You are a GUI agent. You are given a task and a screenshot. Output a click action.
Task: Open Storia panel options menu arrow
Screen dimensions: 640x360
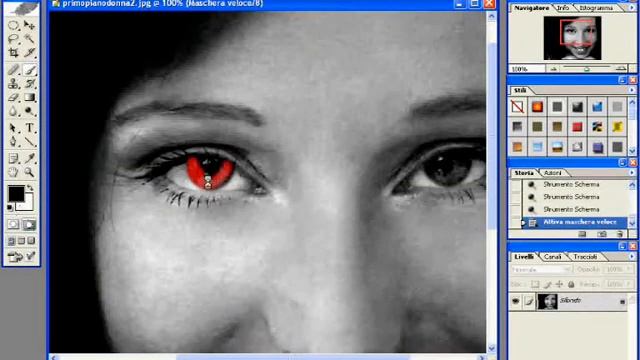click(x=632, y=173)
